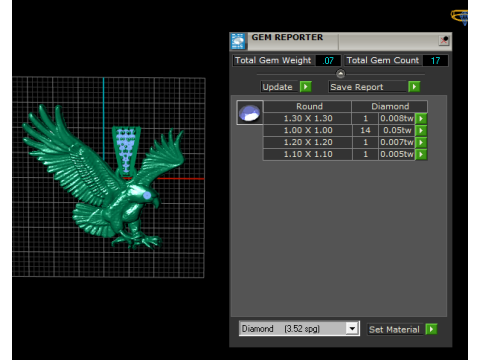Select the 1.00 X 1.00 size cell

tap(308, 130)
